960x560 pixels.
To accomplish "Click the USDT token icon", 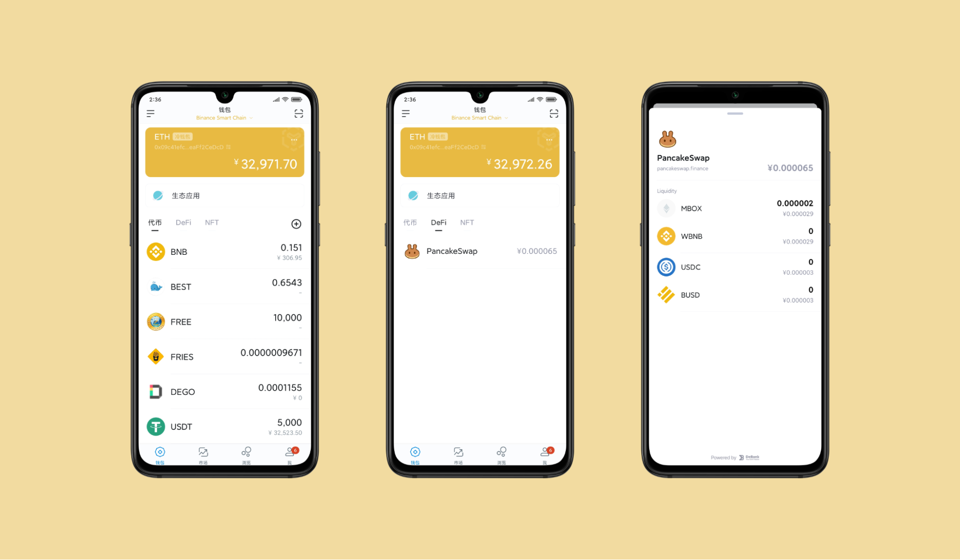I will pyautogui.click(x=156, y=425).
